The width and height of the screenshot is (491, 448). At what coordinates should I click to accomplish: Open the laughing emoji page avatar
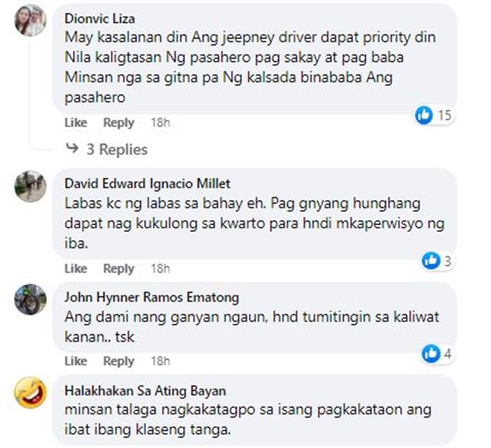(x=30, y=392)
